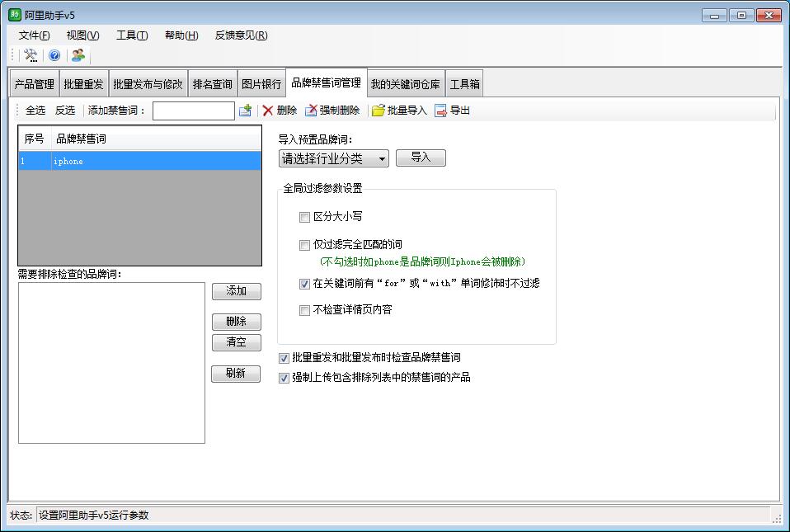The image size is (790, 532).
Task: Maximize the 阿里助手v5 window
Action: pos(741,15)
